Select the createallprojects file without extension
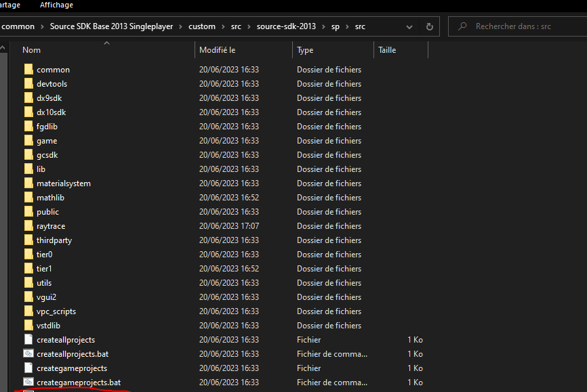This screenshot has height=392, width=587. [66, 340]
